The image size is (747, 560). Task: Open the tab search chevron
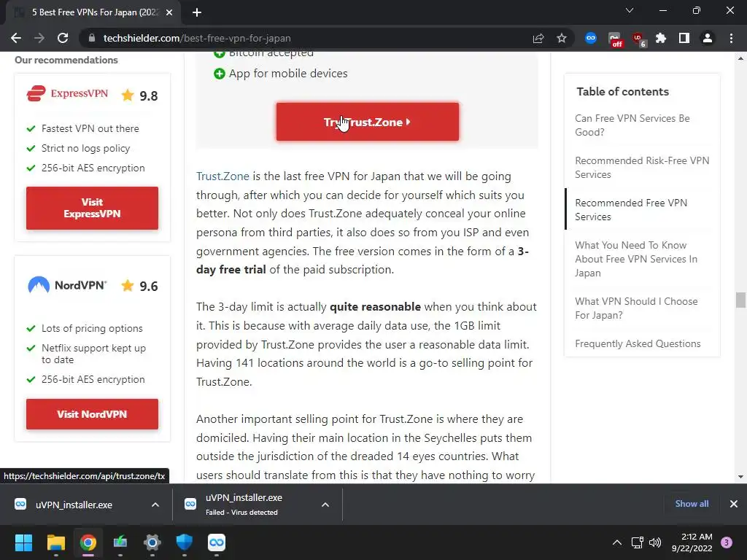(x=630, y=10)
